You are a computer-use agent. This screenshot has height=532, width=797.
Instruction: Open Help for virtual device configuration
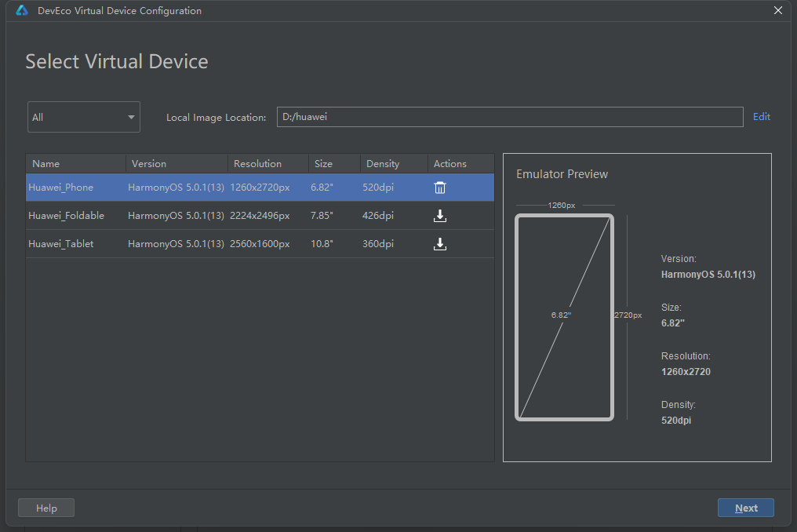tap(46, 508)
